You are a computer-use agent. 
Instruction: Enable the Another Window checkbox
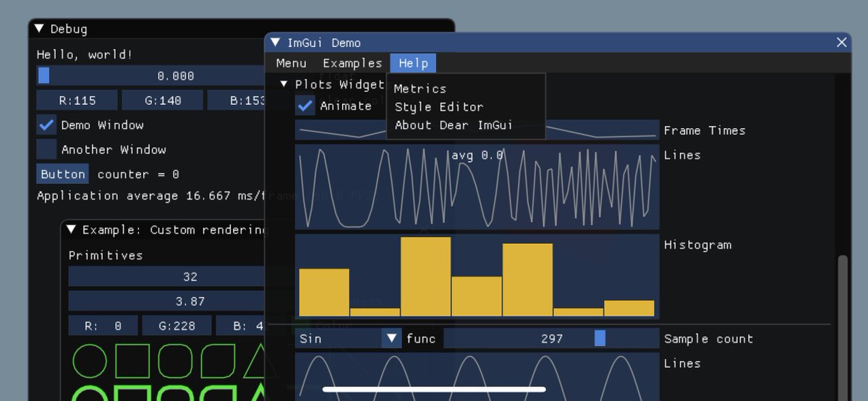coord(46,150)
